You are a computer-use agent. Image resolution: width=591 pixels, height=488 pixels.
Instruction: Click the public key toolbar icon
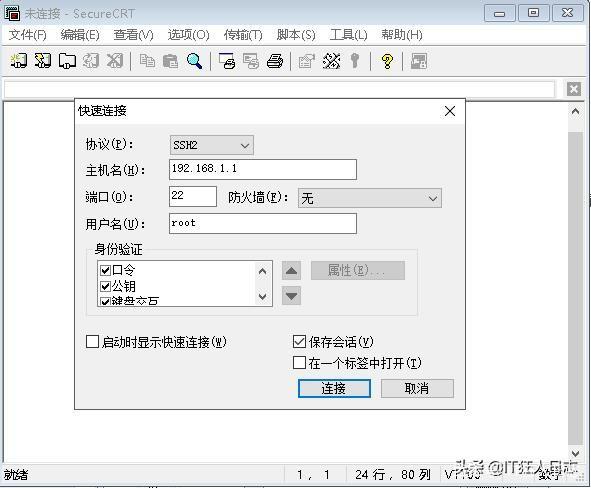pyautogui.click(x=355, y=60)
